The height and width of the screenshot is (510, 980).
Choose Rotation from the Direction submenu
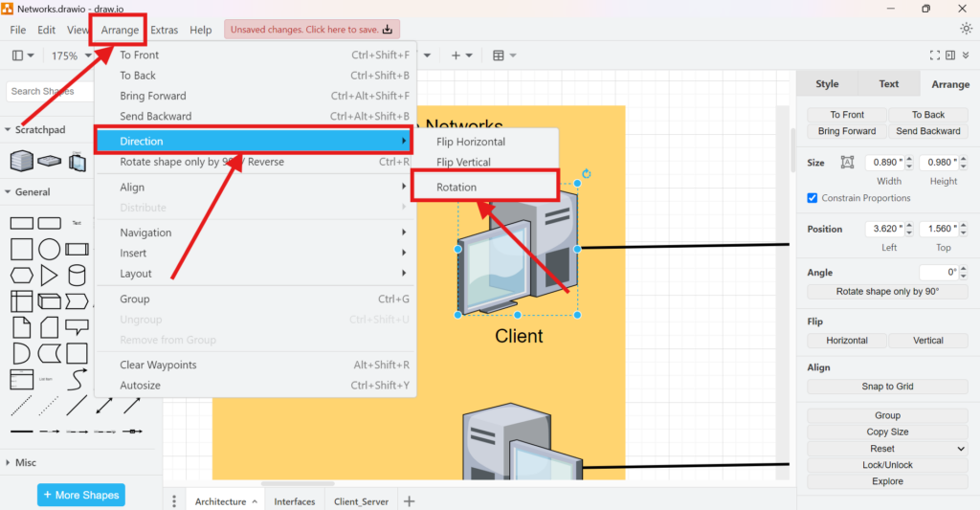[x=484, y=187]
